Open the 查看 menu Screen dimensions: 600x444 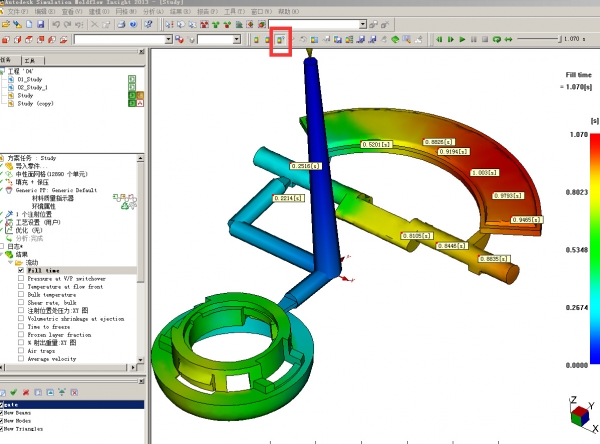point(72,11)
